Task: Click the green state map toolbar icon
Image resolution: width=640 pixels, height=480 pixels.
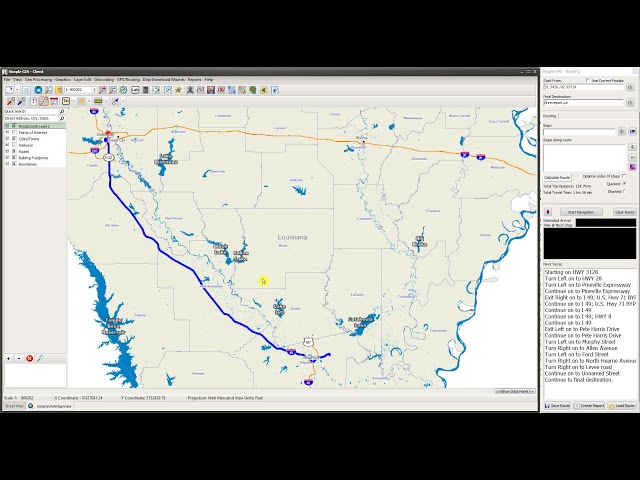Action: [x=253, y=90]
